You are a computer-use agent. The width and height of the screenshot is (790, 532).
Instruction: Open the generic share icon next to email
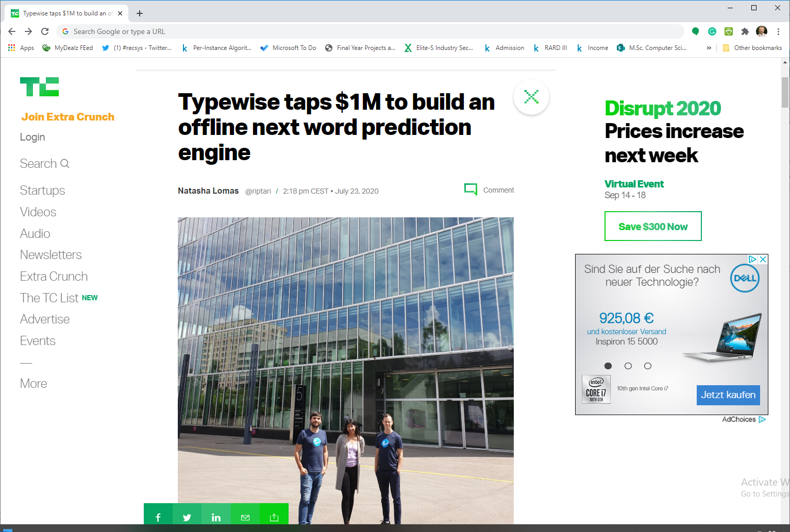click(274, 517)
